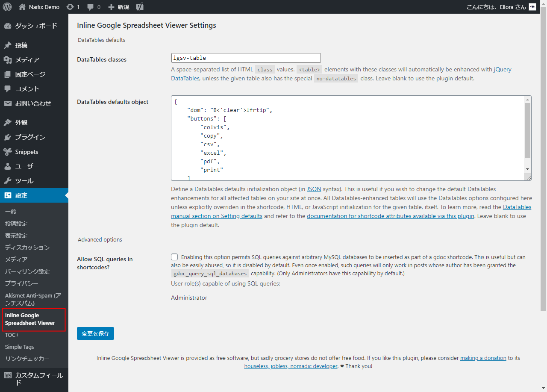Go to 投稿設定 submenu
The width and height of the screenshot is (547, 392).
click(x=16, y=224)
